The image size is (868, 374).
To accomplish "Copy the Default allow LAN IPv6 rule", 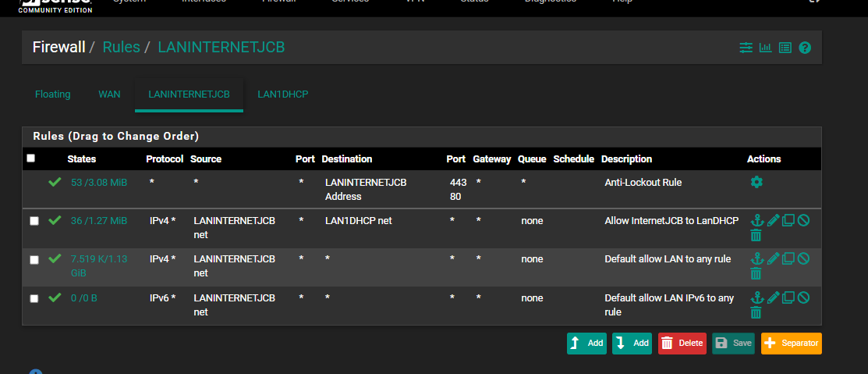I will (x=788, y=298).
